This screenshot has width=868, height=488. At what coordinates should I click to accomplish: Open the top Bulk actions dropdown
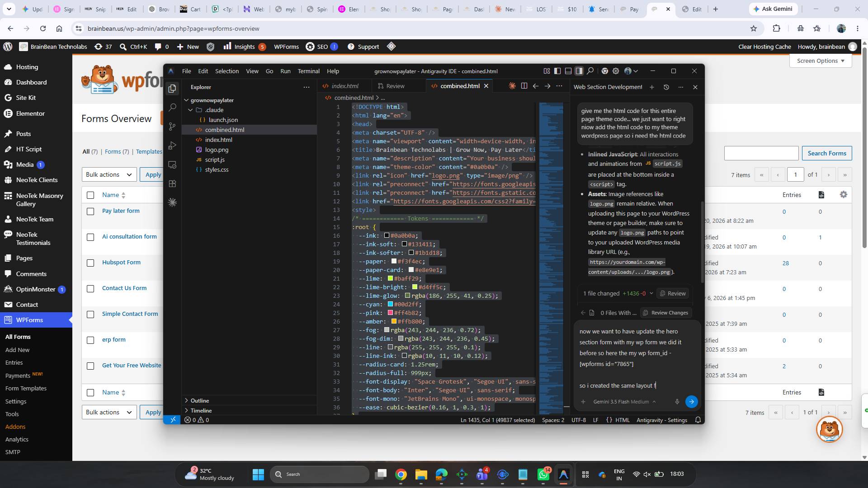pos(109,174)
